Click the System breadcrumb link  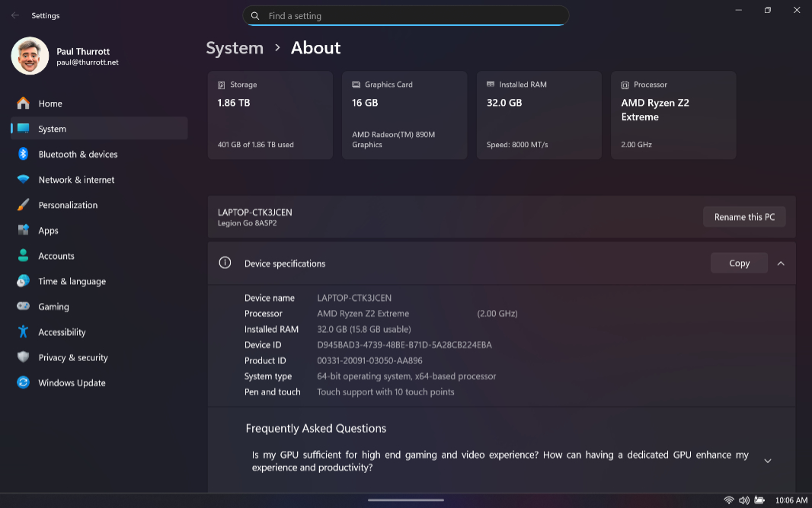(235, 48)
